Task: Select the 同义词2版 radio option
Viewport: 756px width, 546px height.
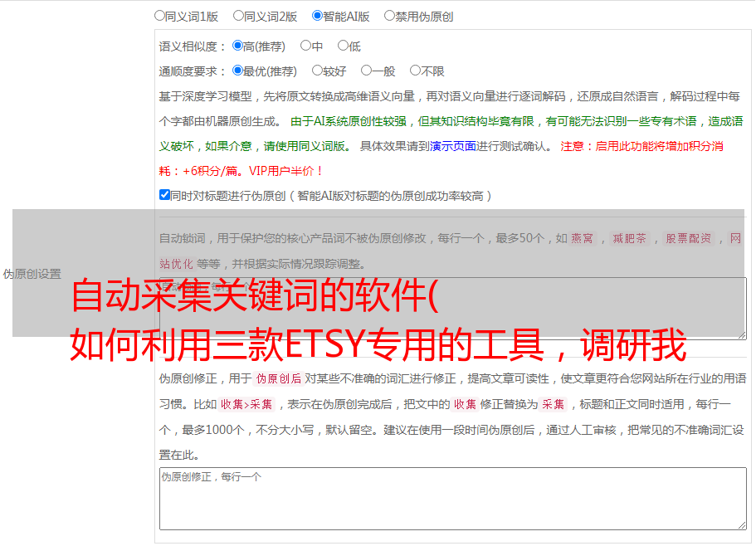Action: tap(238, 16)
